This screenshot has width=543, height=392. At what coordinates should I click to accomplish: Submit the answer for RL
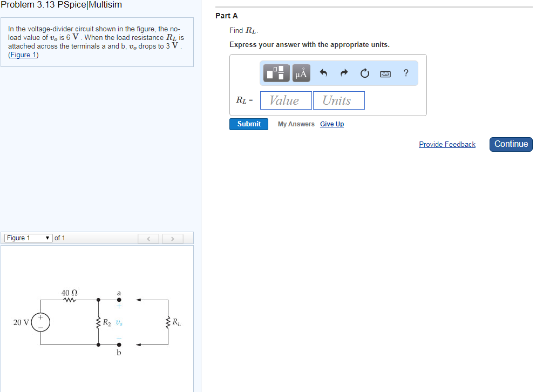point(248,124)
